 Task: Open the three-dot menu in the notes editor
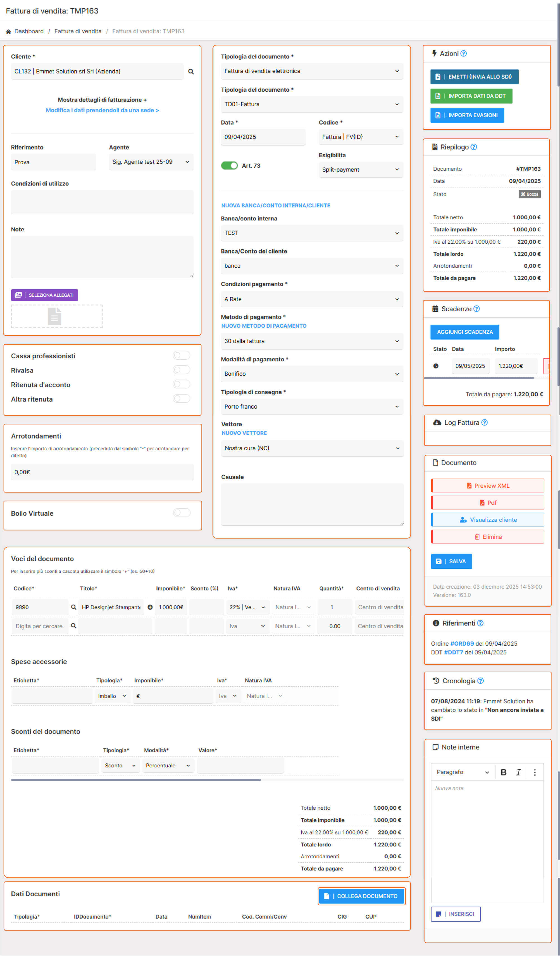pos(535,772)
